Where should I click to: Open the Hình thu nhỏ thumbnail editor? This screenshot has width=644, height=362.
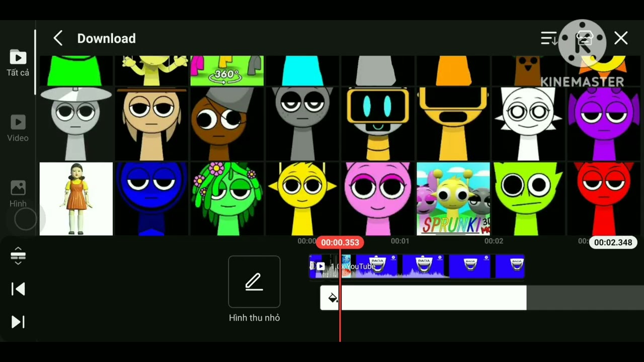coord(254,290)
